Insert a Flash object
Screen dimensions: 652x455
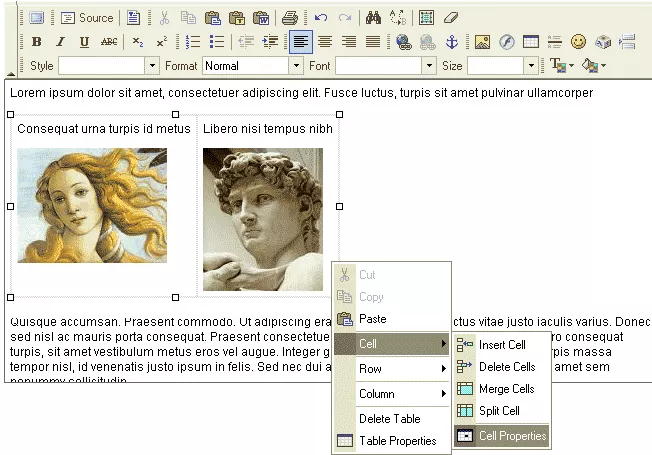506,42
